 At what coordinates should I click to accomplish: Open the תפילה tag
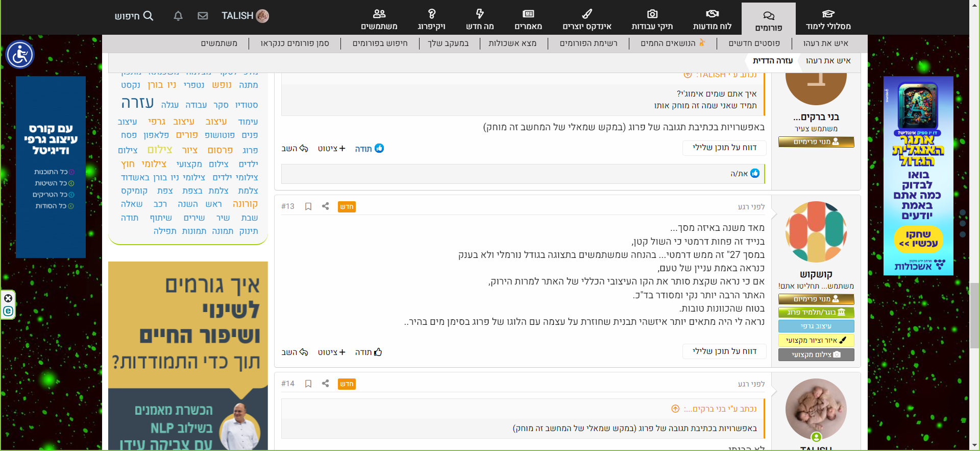pyautogui.click(x=165, y=231)
